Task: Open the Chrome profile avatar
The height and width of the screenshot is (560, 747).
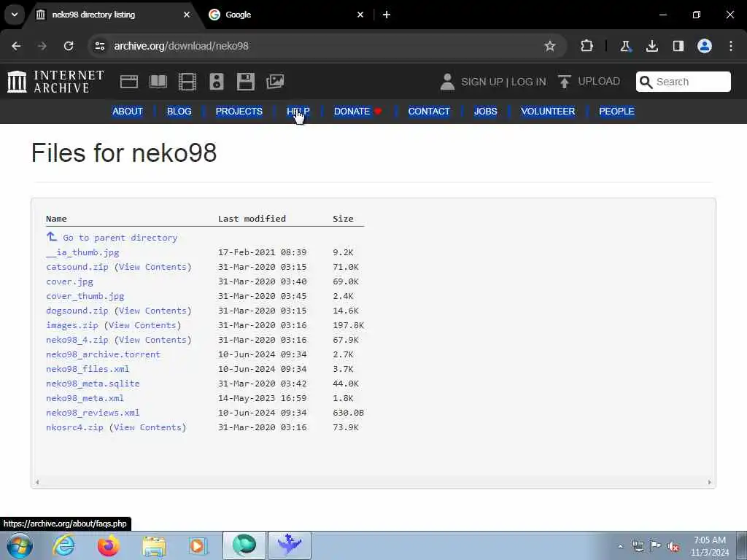Action: click(x=704, y=46)
